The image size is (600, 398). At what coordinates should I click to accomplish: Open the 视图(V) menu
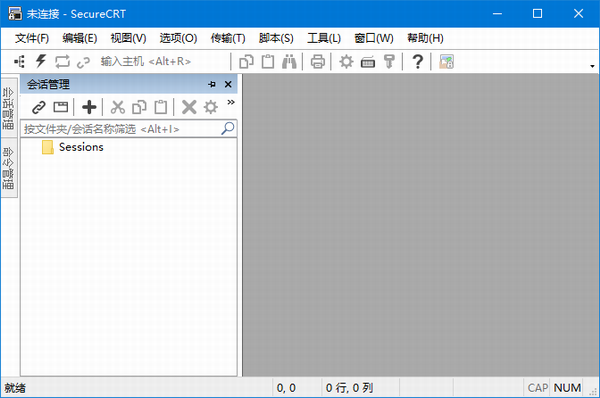coord(128,38)
